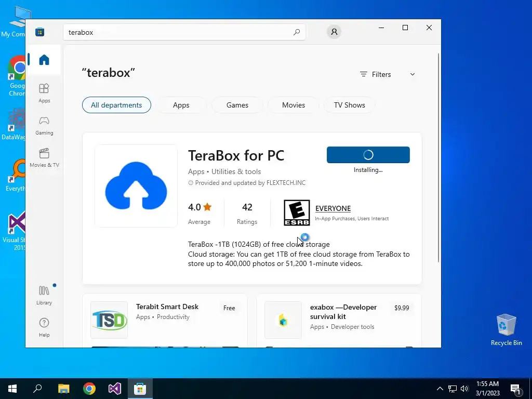Image resolution: width=532 pixels, height=399 pixels.
Task: Open the Microsoft Store Home section
Action: click(44, 60)
